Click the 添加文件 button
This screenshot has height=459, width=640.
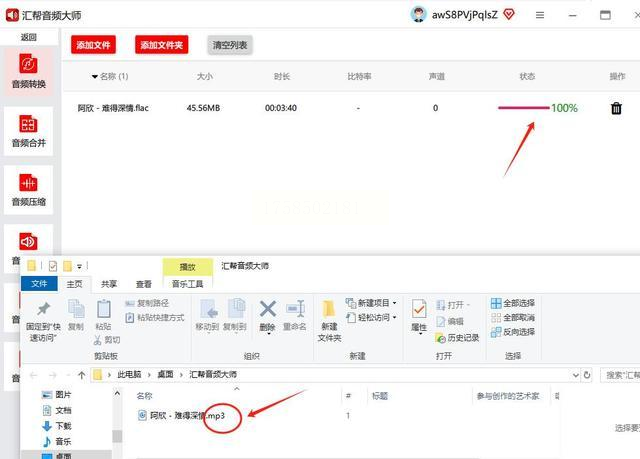(93, 45)
